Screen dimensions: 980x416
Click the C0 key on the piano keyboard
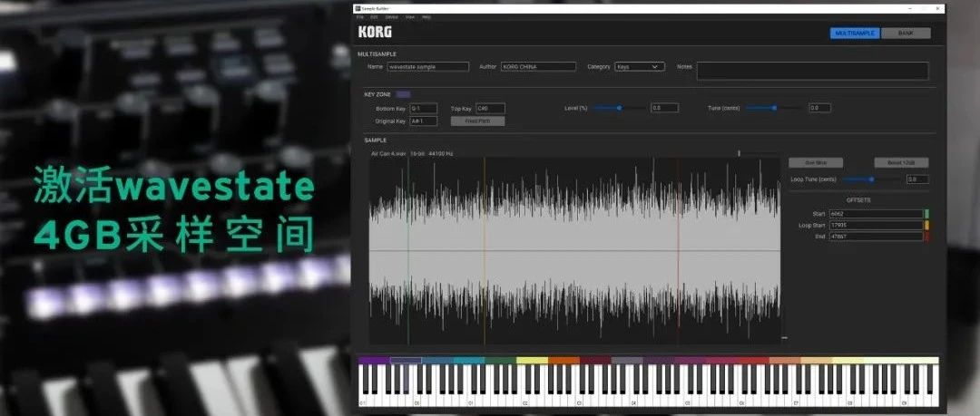coord(418,401)
